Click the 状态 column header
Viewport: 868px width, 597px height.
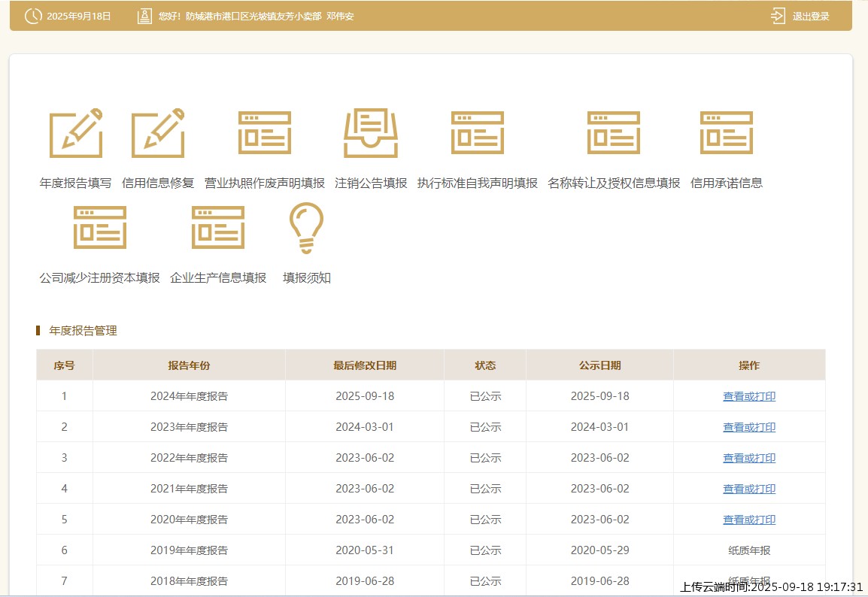point(485,365)
